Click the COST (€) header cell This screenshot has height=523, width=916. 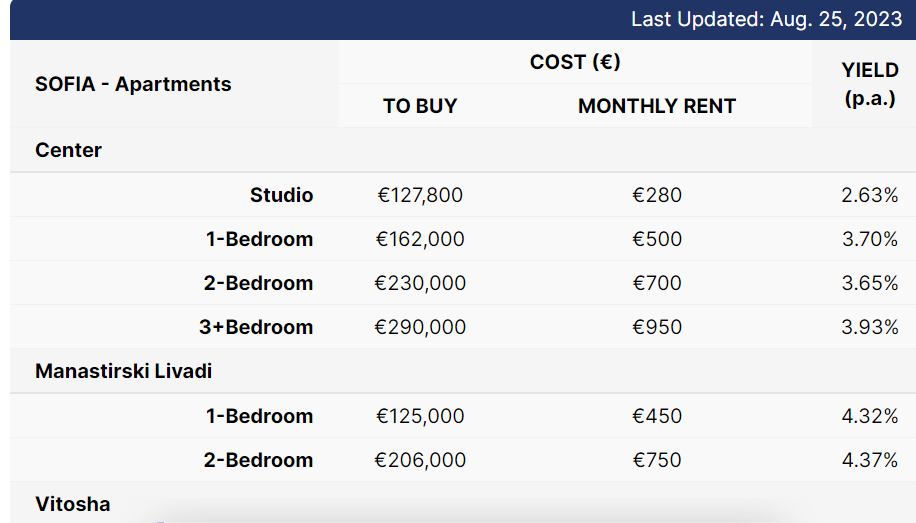coord(575,62)
